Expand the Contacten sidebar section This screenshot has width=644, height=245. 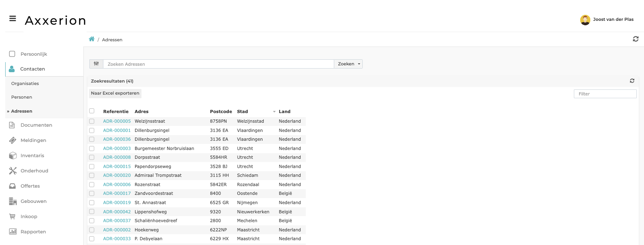(32, 69)
